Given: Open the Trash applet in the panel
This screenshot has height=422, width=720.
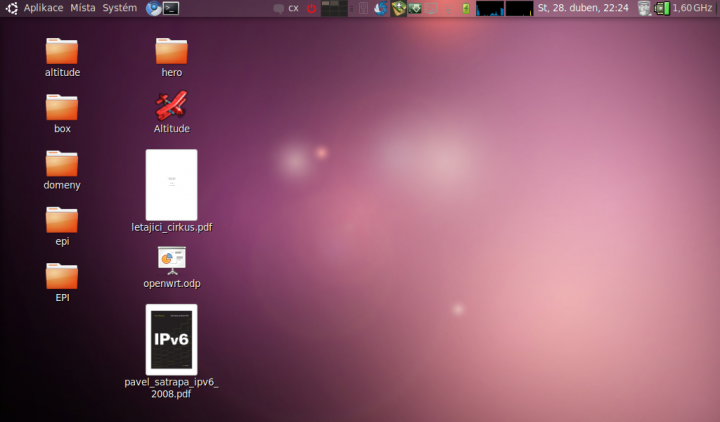Looking at the screenshot, I should [x=644, y=8].
